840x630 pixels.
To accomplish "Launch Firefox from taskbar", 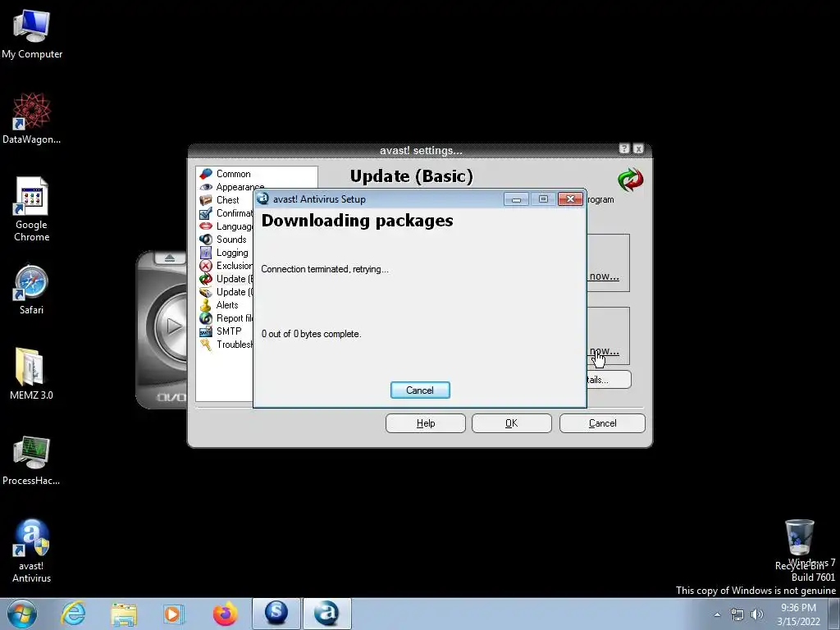I will click(x=225, y=614).
